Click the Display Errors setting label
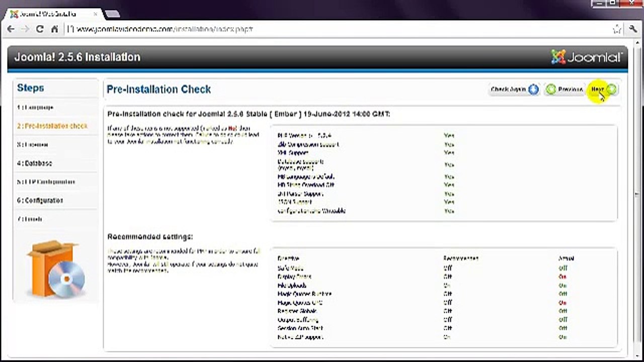The width and height of the screenshot is (644, 362). [x=294, y=277]
